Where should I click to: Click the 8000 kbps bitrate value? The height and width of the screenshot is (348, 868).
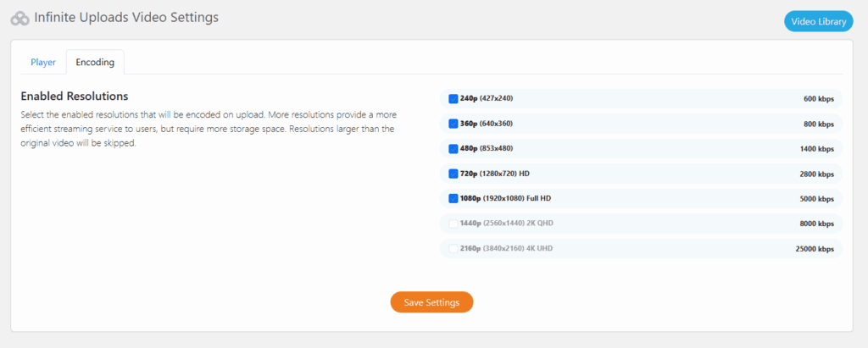point(816,224)
